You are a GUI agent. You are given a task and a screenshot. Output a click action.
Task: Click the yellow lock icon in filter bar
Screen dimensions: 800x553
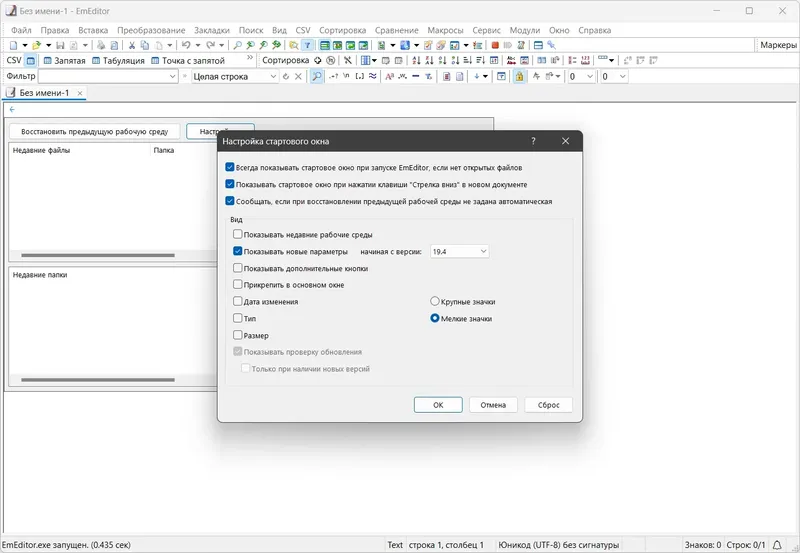coord(519,77)
